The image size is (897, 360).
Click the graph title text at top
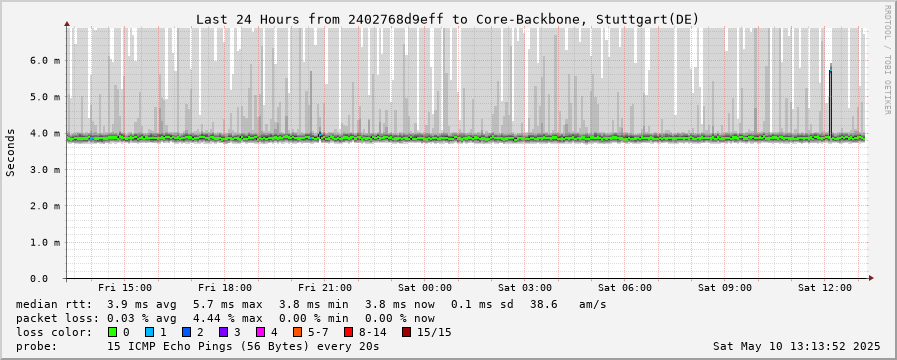click(x=447, y=19)
